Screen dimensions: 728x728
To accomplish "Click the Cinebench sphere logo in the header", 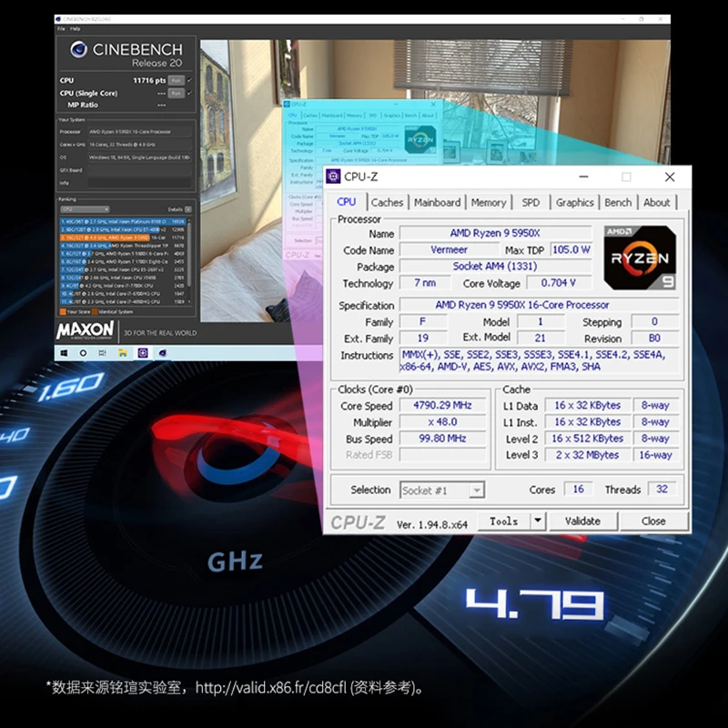I will click(x=79, y=49).
